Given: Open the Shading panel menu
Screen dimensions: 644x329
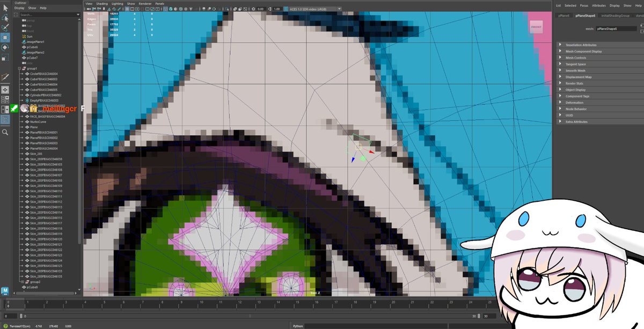Looking at the screenshot, I should [x=102, y=4].
